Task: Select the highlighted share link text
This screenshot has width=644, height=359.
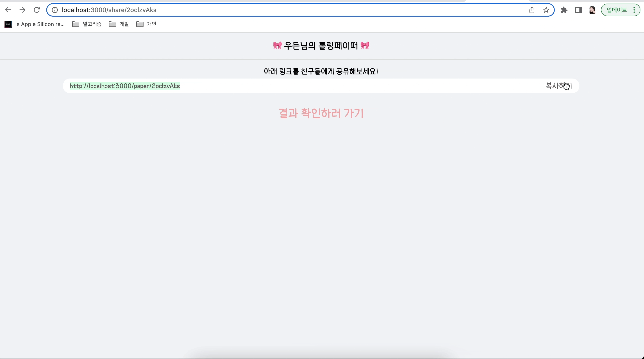Action: point(125,86)
